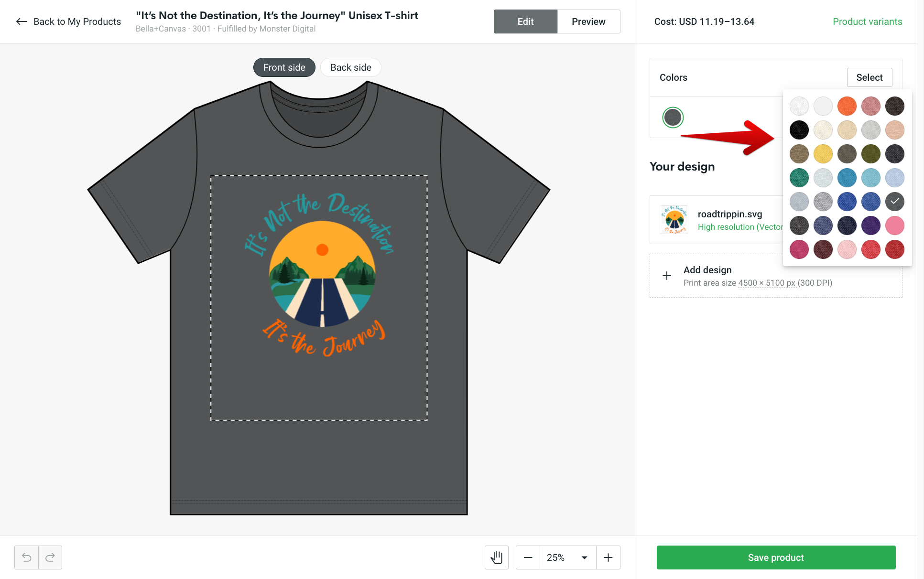Click the zoom in plus icon

[x=608, y=557]
